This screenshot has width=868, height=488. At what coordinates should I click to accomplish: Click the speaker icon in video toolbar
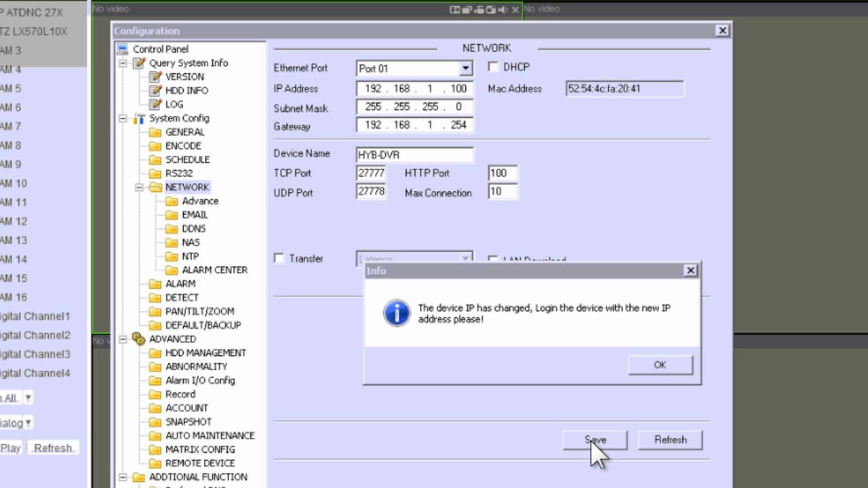click(x=502, y=9)
